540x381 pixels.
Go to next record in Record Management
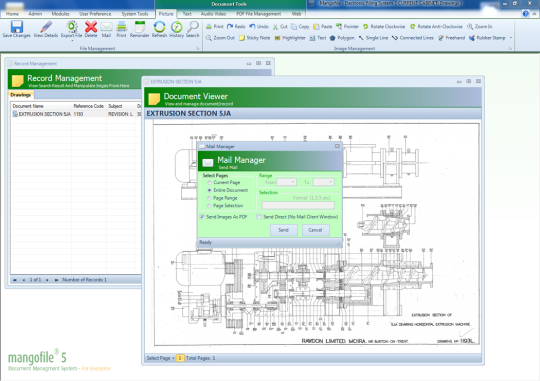pyautogui.click(x=47, y=280)
